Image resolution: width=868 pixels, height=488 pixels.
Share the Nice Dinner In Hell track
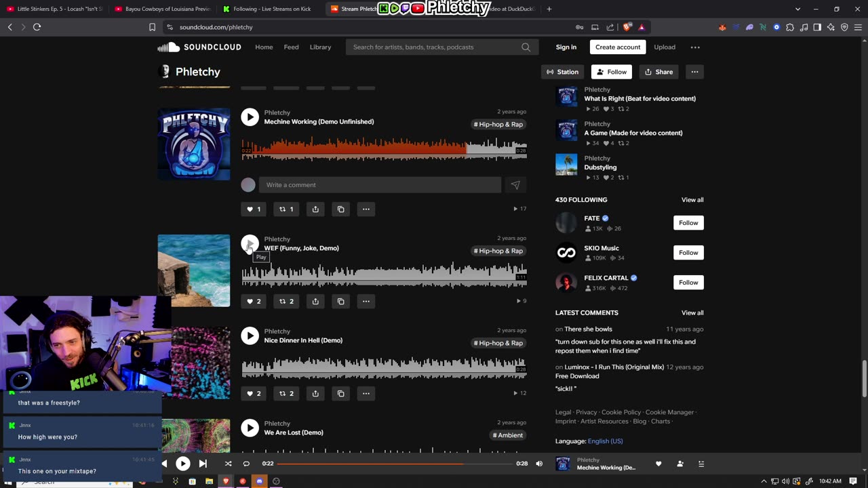coord(315,393)
